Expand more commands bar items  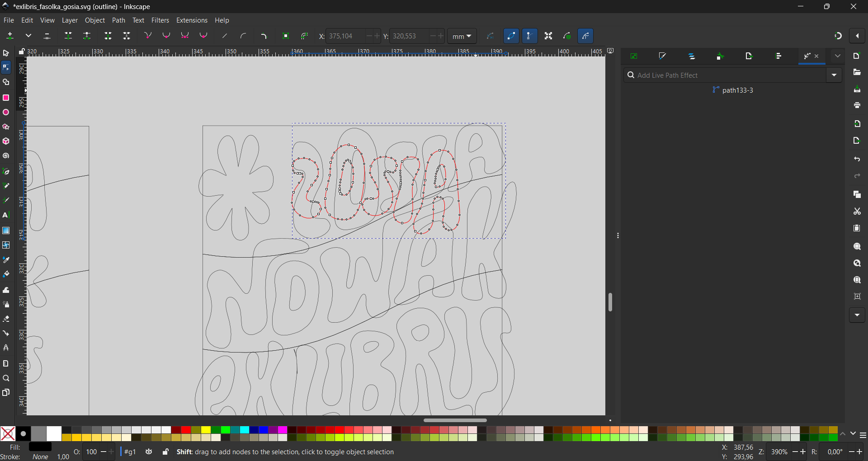coord(857,315)
